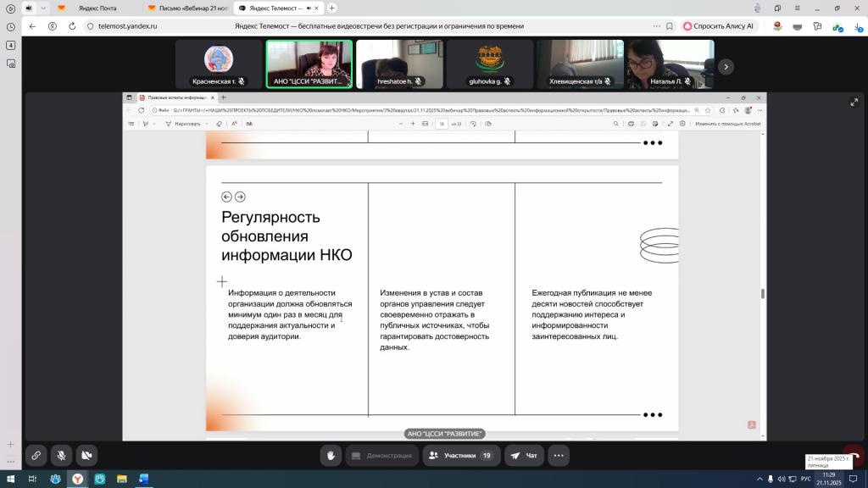Unmute the microphone
This screenshot has width=868, height=488.
coord(61,455)
